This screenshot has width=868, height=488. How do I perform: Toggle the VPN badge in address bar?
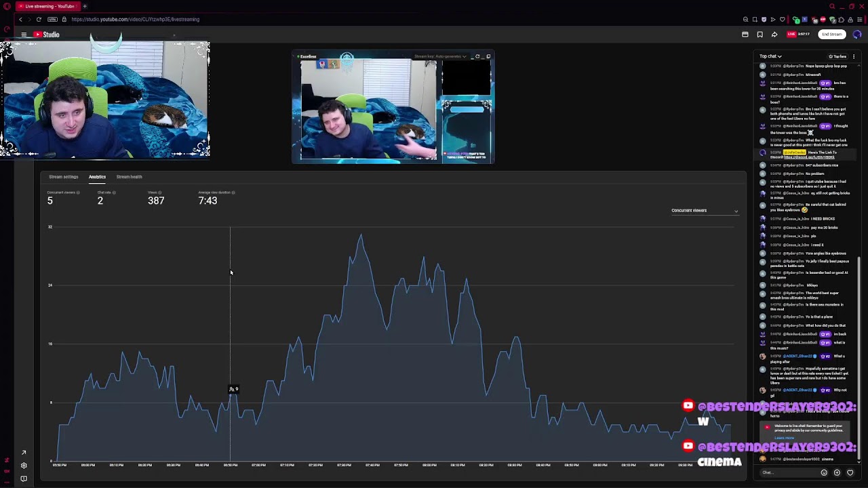tap(52, 19)
